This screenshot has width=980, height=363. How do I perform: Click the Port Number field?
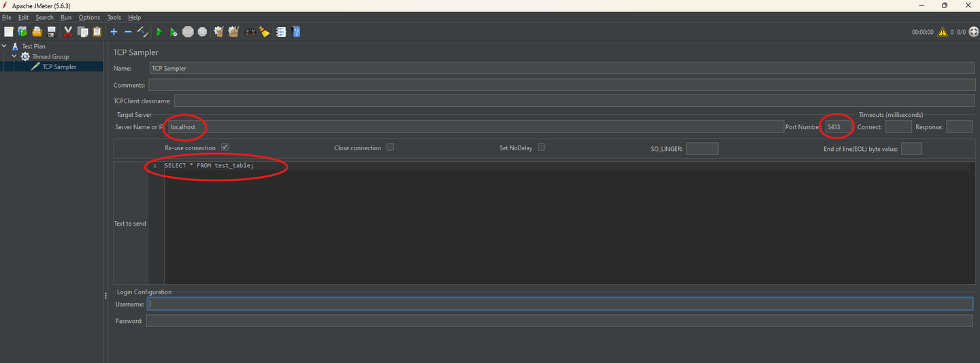837,127
